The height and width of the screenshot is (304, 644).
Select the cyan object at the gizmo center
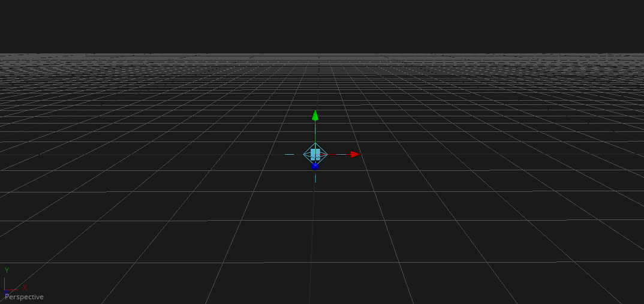315,155
